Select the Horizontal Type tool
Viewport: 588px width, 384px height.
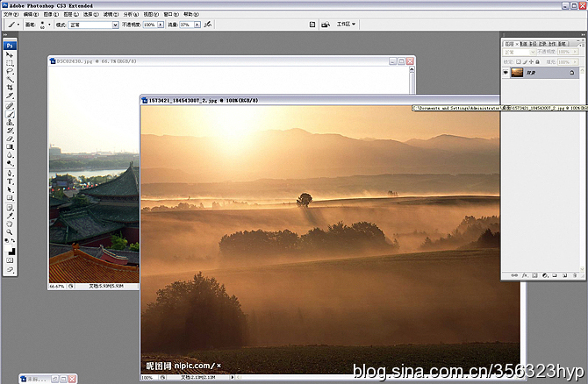tap(11, 181)
